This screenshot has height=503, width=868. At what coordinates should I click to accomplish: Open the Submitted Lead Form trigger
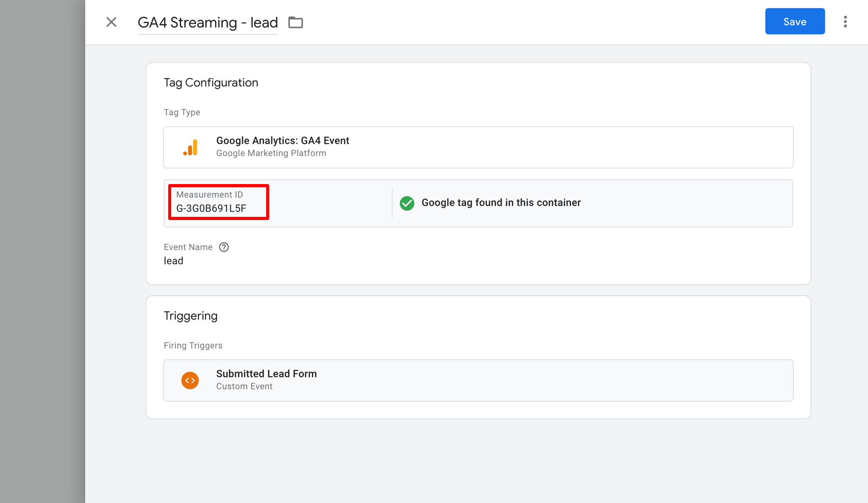tap(478, 380)
